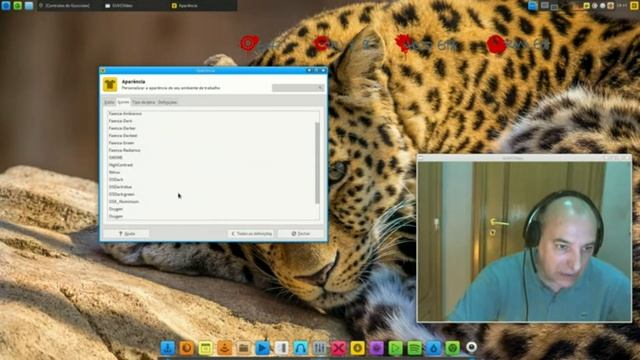Click the Ajuda help button
Screen dimensions: 640x360
tap(127, 233)
